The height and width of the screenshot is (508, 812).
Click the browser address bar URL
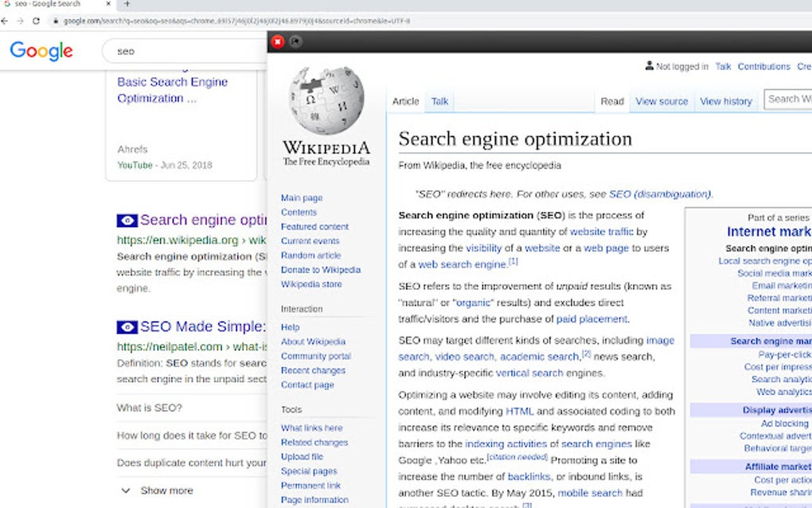236,21
